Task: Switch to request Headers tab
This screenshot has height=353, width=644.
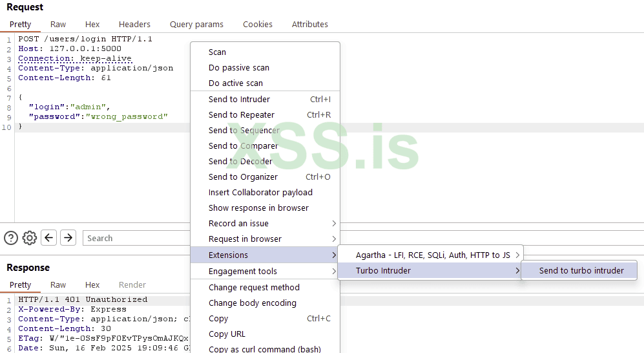Action: [134, 25]
